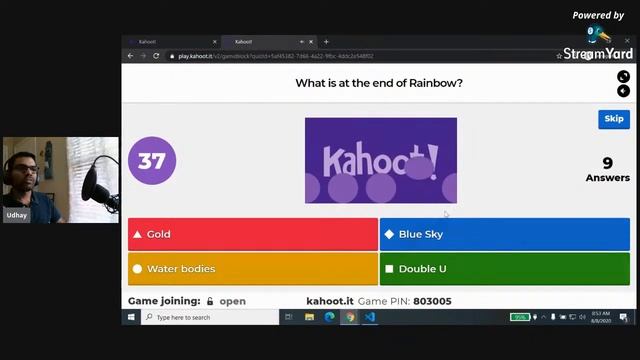Click the green battery percentage indicator
The image size is (640, 360).
click(520, 317)
